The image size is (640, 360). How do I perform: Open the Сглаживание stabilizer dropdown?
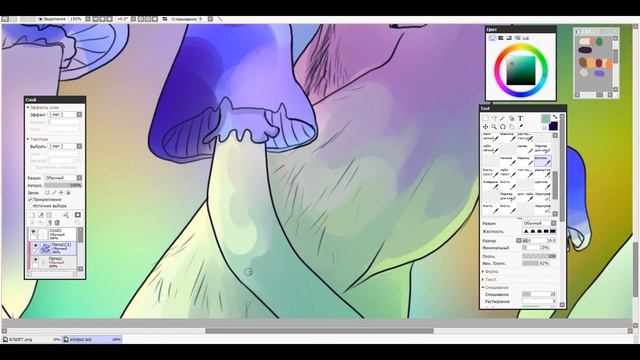[x=210, y=19]
